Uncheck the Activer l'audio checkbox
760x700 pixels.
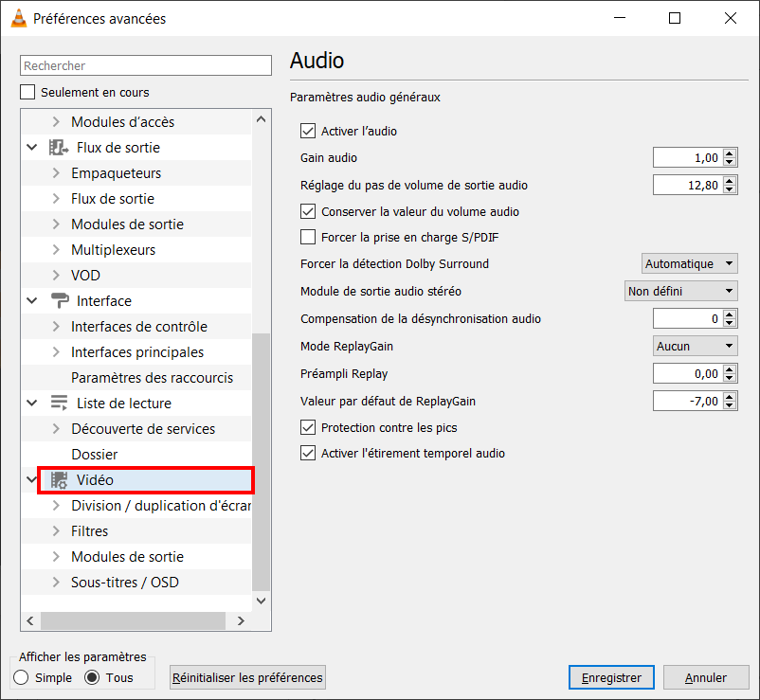[308, 131]
